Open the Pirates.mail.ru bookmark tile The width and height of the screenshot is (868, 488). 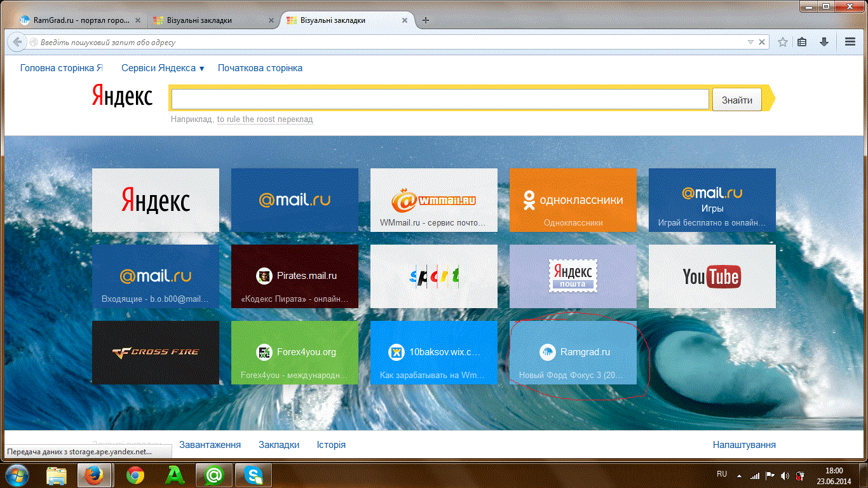pos(295,276)
